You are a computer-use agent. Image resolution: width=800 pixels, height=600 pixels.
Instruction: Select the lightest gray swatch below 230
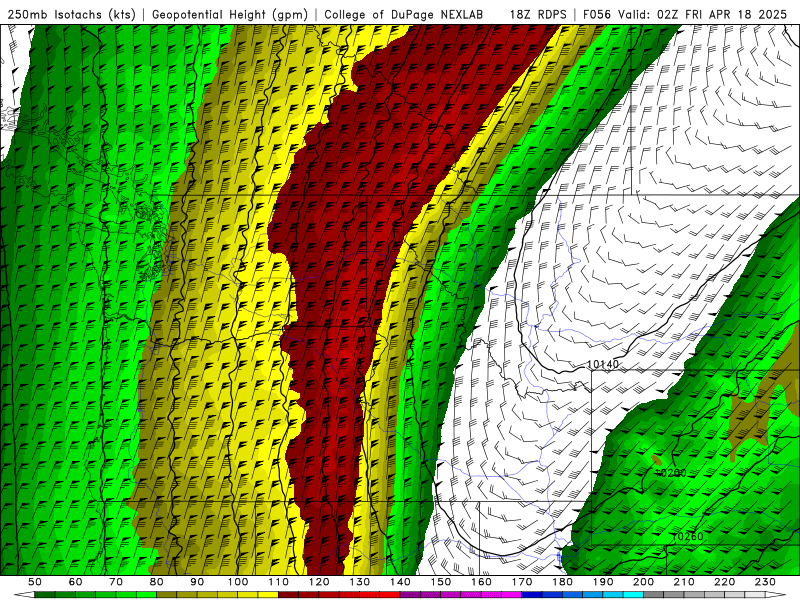(x=755, y=595)
